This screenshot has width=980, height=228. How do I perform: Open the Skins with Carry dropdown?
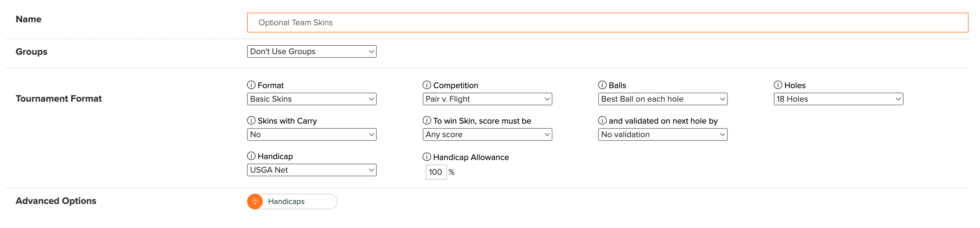coord(312,134)
